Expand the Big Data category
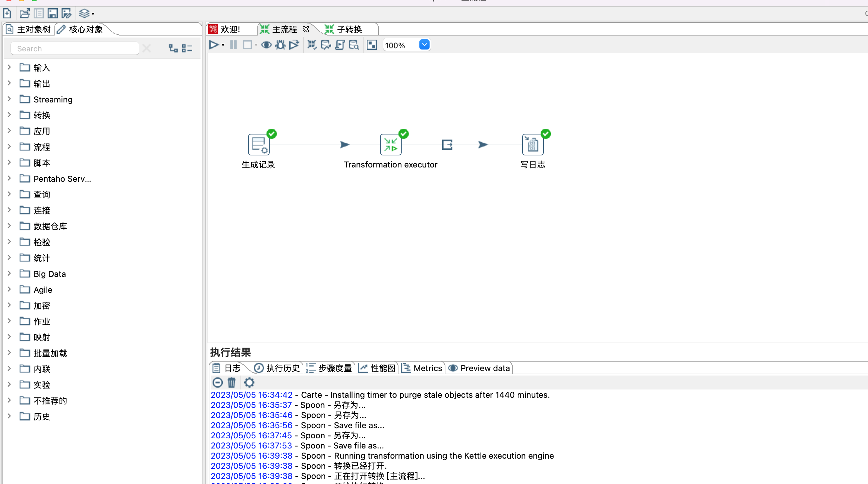868x484 pixels. tap(9, 273)
